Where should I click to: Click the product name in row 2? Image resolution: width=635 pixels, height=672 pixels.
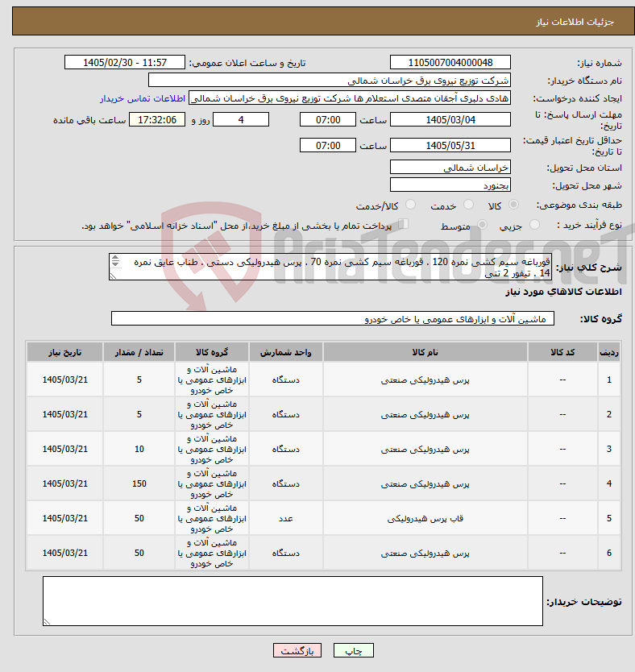[425, 415]
